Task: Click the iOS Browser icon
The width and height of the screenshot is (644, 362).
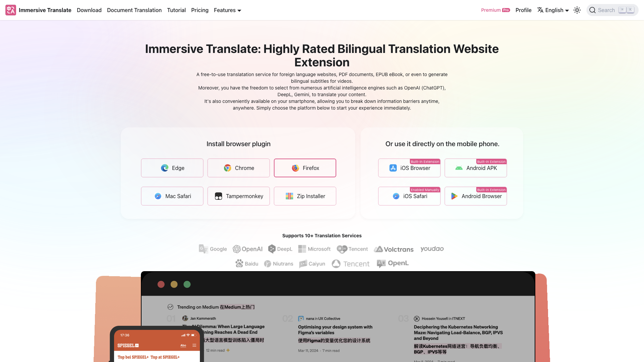Action: [393, 168]
